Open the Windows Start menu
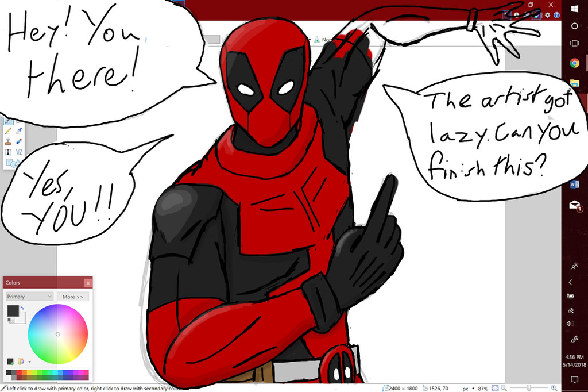The height and width of the screenshot is (392, 588). [574, 8]
